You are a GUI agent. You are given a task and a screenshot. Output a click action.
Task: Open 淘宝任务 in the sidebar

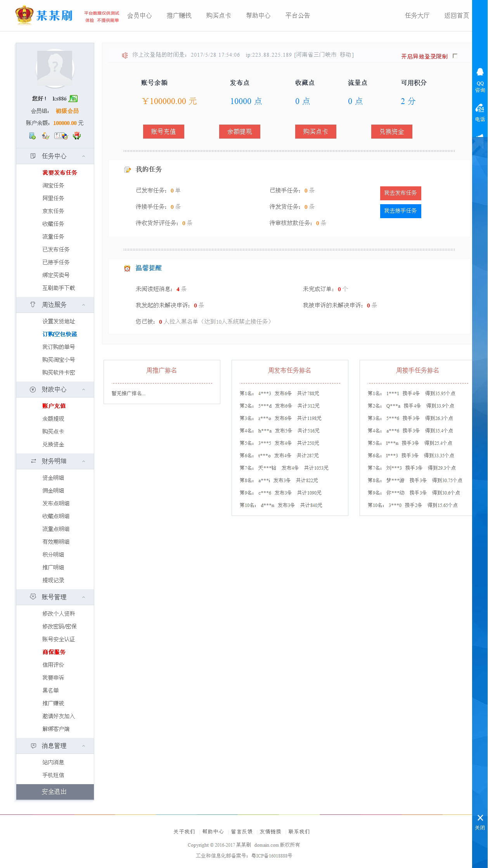pos(53,186)
